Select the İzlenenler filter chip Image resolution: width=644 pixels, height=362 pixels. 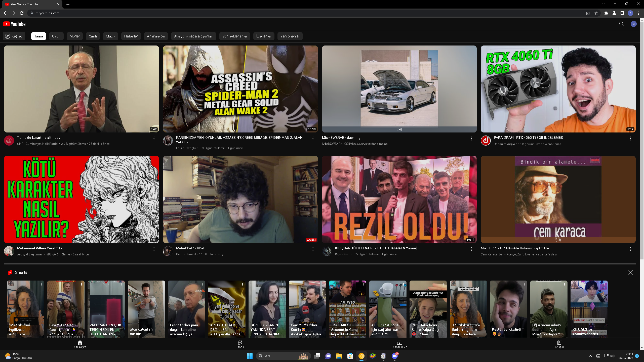click(264, 36)
